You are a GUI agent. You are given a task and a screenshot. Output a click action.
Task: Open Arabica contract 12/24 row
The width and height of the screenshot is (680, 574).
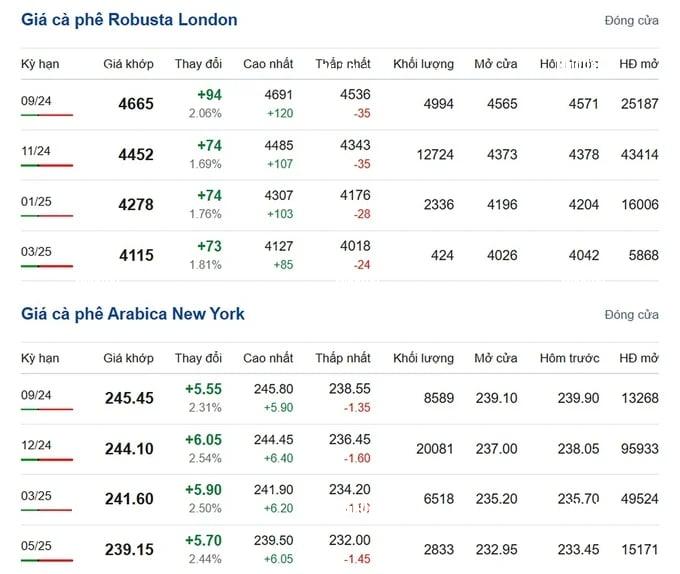coord(340,449)
